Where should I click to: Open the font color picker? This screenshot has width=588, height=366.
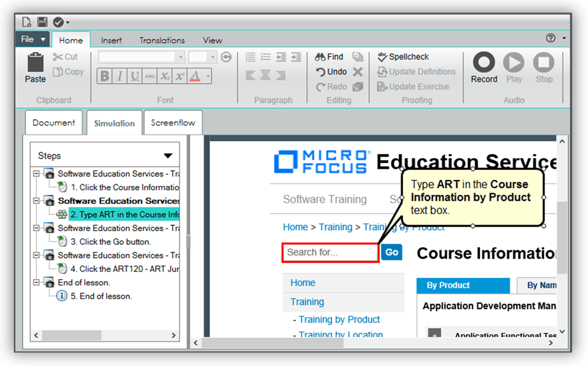[x=208, y=76]
